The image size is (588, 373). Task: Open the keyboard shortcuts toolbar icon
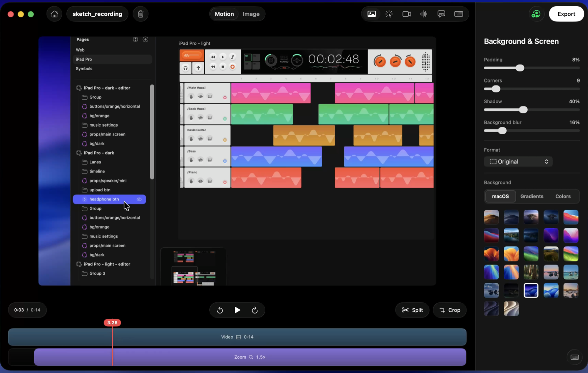point(458,14)
